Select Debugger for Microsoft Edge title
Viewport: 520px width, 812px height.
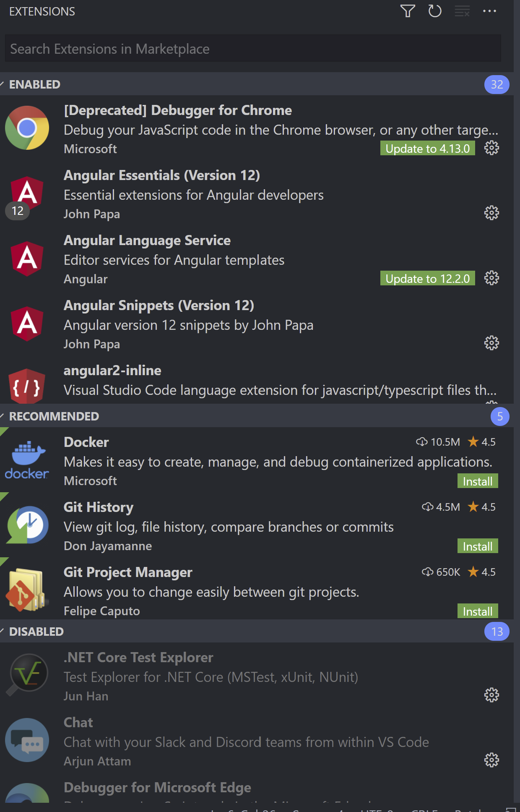[157, 788]
